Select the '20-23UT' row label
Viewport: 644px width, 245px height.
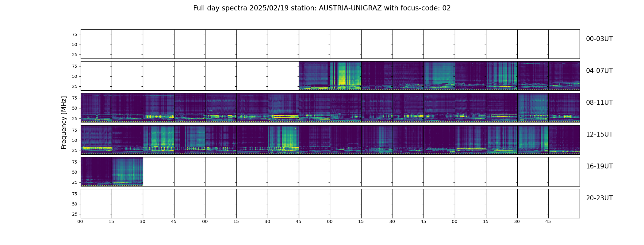point(599,198)
